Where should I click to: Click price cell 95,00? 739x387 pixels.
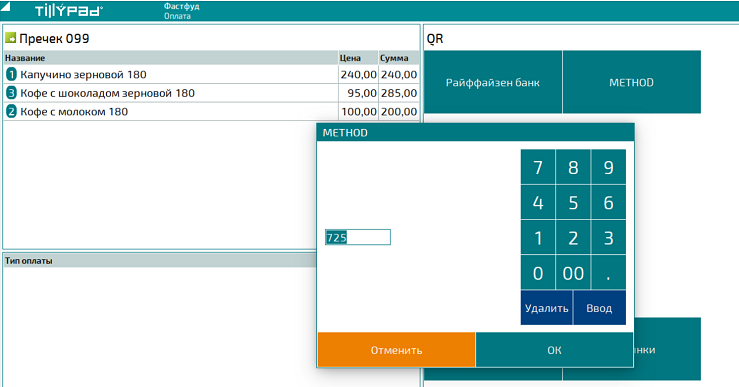pyautogui.click(x=358, y=93)
